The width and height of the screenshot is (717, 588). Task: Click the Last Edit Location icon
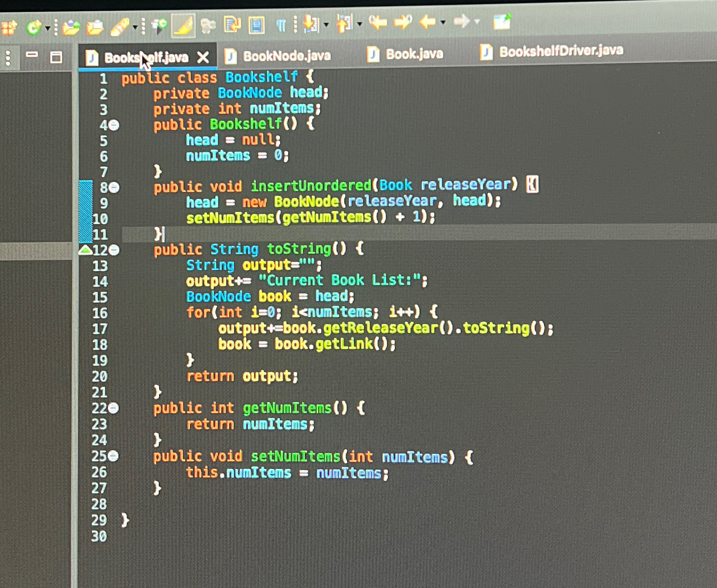378,24
